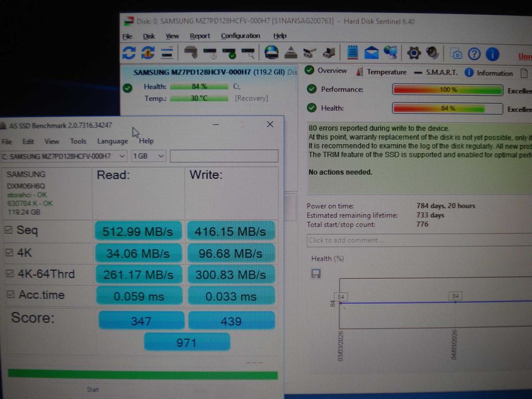Click the disk-with-magnifier icon in the toolbar
The height and width of the screenshot is (399, 532).
249,53
